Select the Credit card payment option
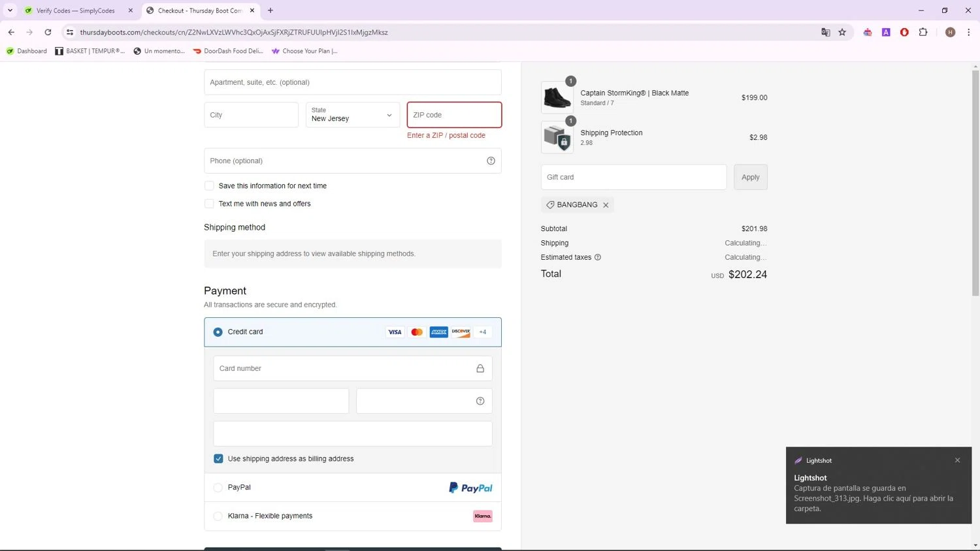 click(x=218, y=332)
